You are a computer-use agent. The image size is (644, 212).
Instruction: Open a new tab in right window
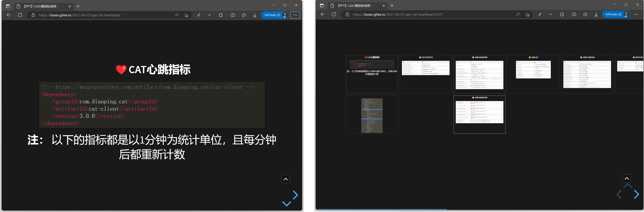click(392, 5)
